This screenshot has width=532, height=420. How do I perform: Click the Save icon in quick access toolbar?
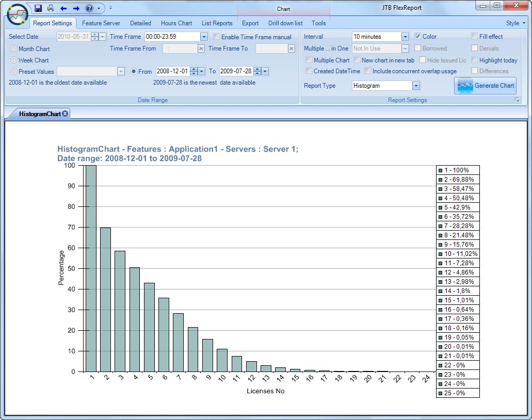tap(38, 8)
